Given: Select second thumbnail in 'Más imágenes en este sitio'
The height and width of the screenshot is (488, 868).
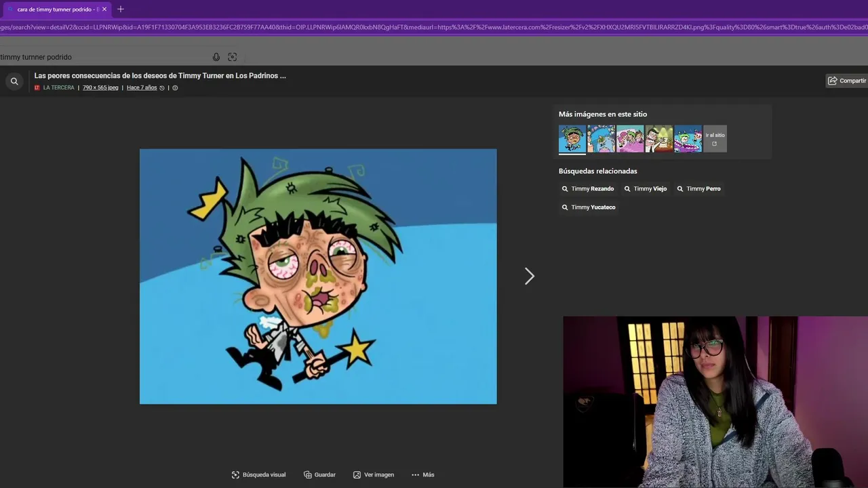Looking at the screenshot, I should [601, 138].
